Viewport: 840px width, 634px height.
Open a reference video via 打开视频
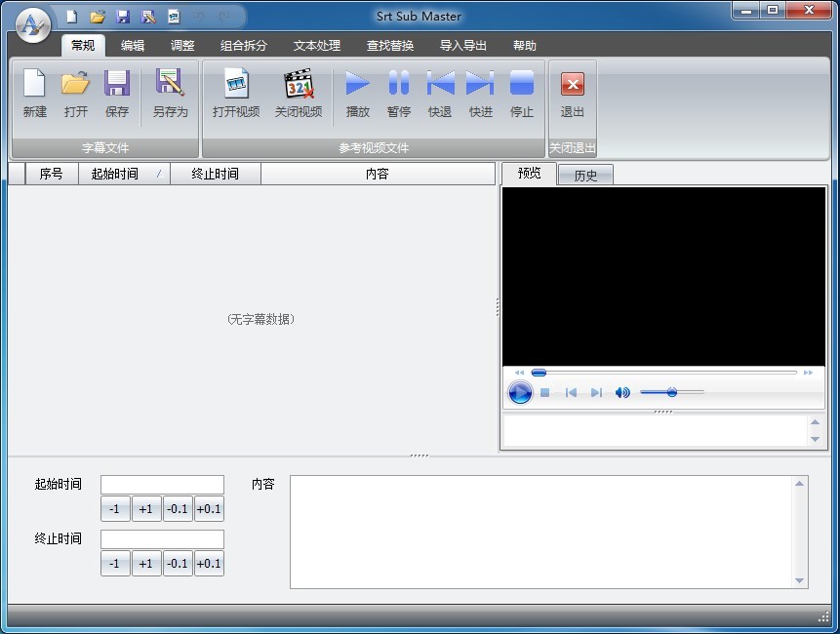coord(236,94)
